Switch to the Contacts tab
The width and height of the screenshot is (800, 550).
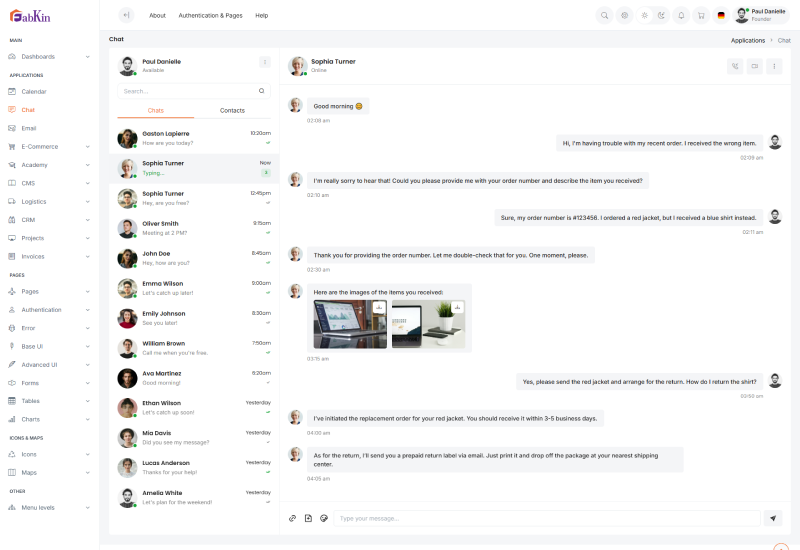(232, 110)
